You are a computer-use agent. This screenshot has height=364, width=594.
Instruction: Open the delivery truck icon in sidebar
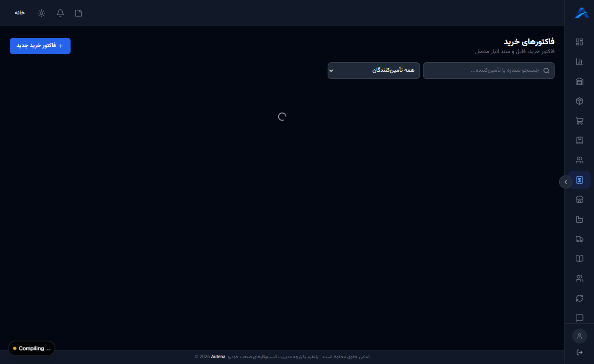coord(579,239)
